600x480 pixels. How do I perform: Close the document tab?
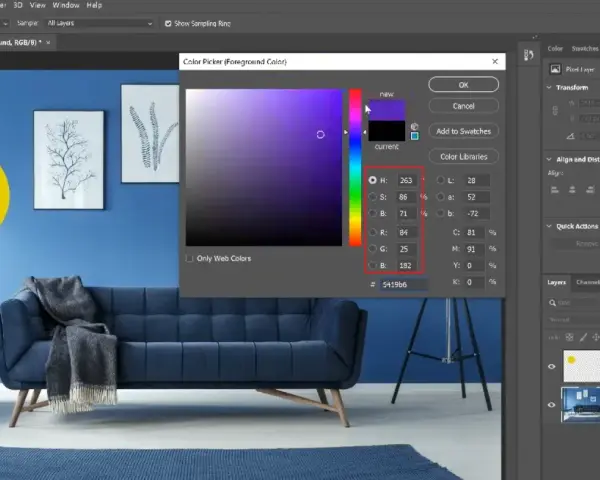pos(48,42)
